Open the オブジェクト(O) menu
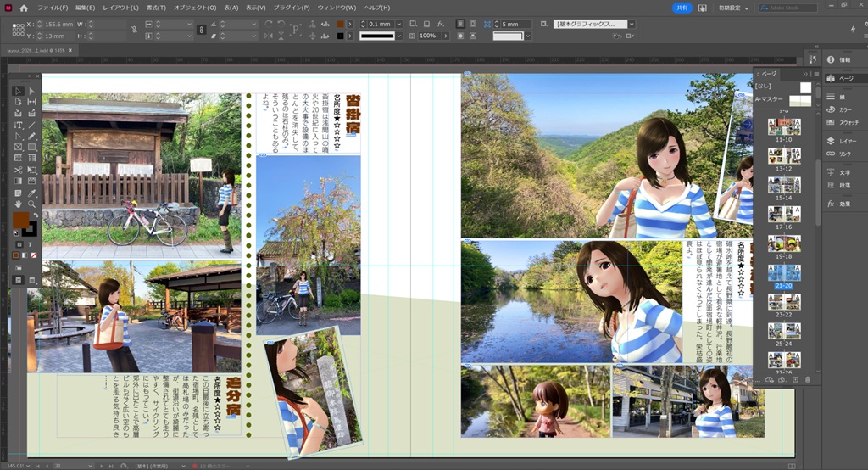The image size is (868, 470). (195, 8)
